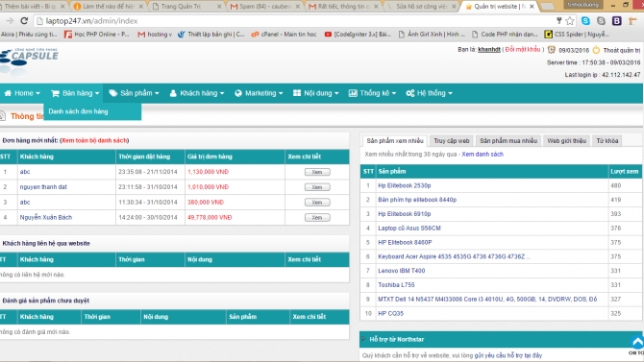Switch to the Từ khóa tab
The height and width of the screenshot is (362, 644).
coord(607,141)
